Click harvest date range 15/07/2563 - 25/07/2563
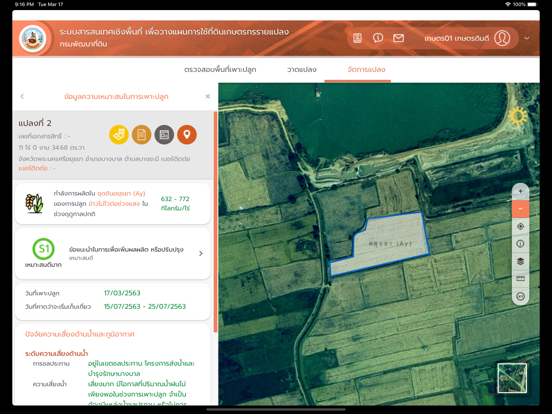 coord(145,306)
